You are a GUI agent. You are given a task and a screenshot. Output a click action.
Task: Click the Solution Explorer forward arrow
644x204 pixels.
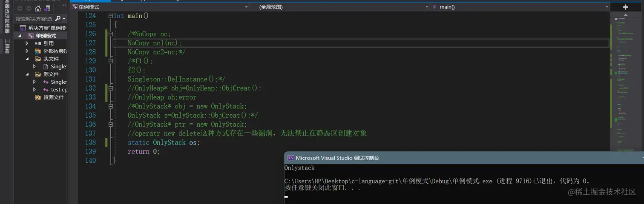click(x=29, y=8)
